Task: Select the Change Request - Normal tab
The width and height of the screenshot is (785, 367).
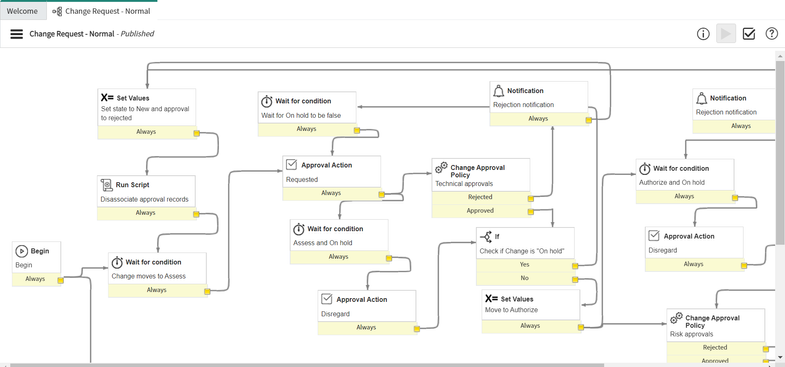Action: (101, 11)
